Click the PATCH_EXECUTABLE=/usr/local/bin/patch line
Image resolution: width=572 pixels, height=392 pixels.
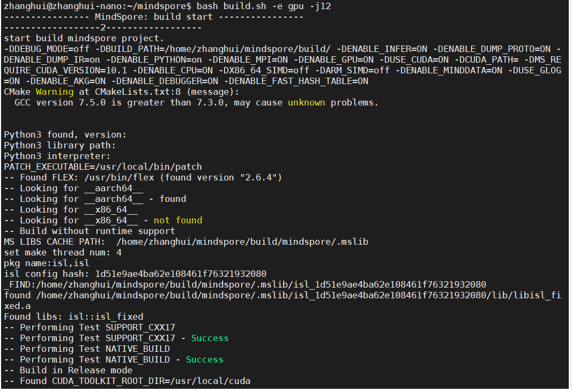coord(103,167)
